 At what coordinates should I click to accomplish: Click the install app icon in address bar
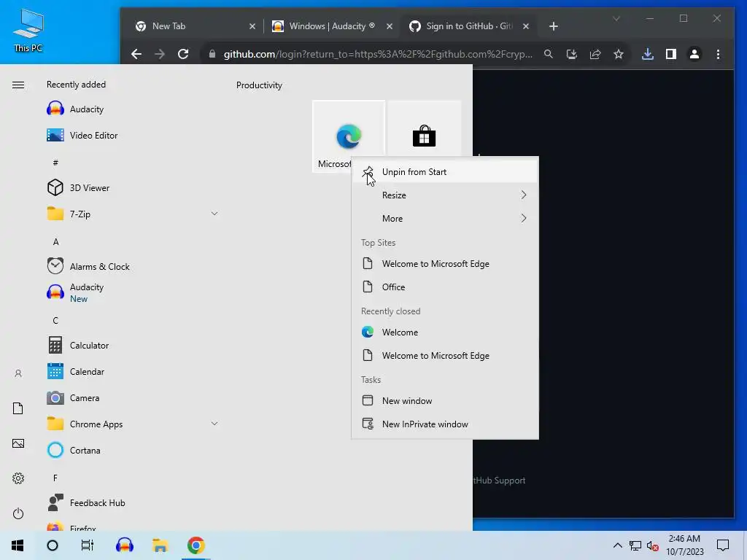[x=572, y=54]
